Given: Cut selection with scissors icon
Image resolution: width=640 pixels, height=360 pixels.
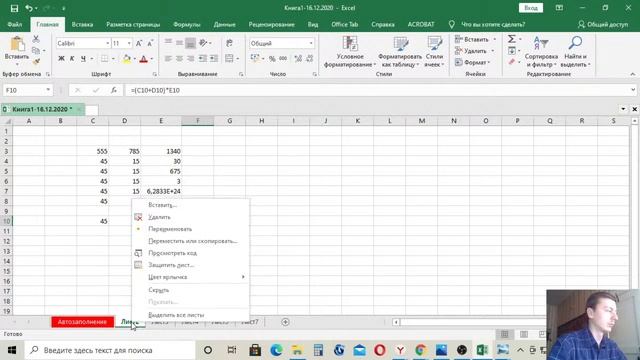Looking at the screenshot, I should pos(36,39).
